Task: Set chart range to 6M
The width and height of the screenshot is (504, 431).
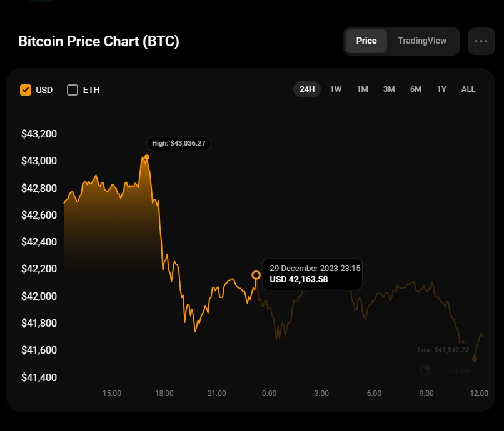Action: click(416, 89)
